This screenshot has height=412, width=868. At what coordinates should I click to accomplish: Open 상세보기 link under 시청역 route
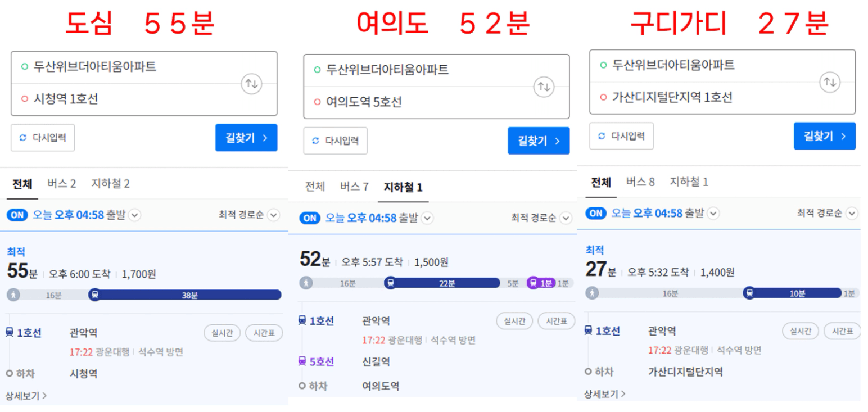point(26,396)
